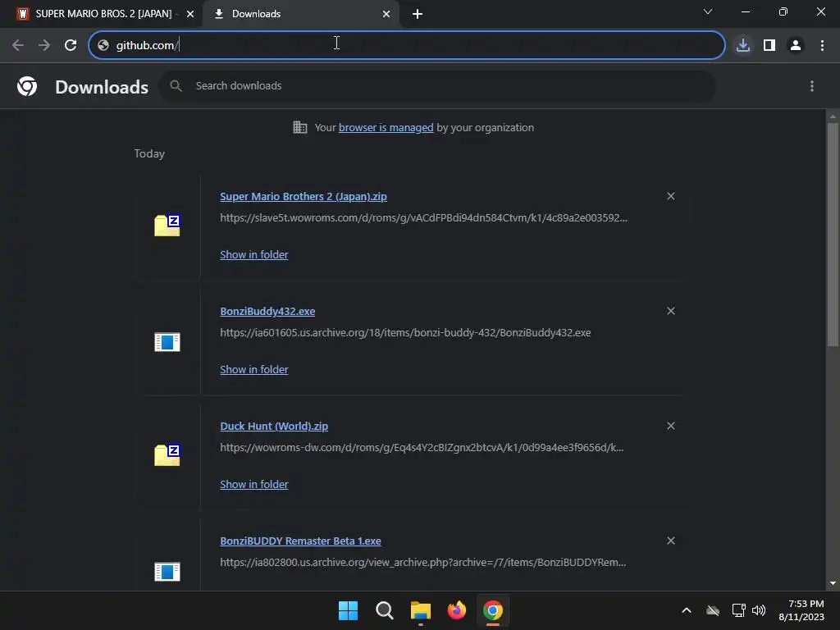Click the ia802800.us.archive.org source URL
This screenshot has height=630, width=840.
[x=422, y=563]
